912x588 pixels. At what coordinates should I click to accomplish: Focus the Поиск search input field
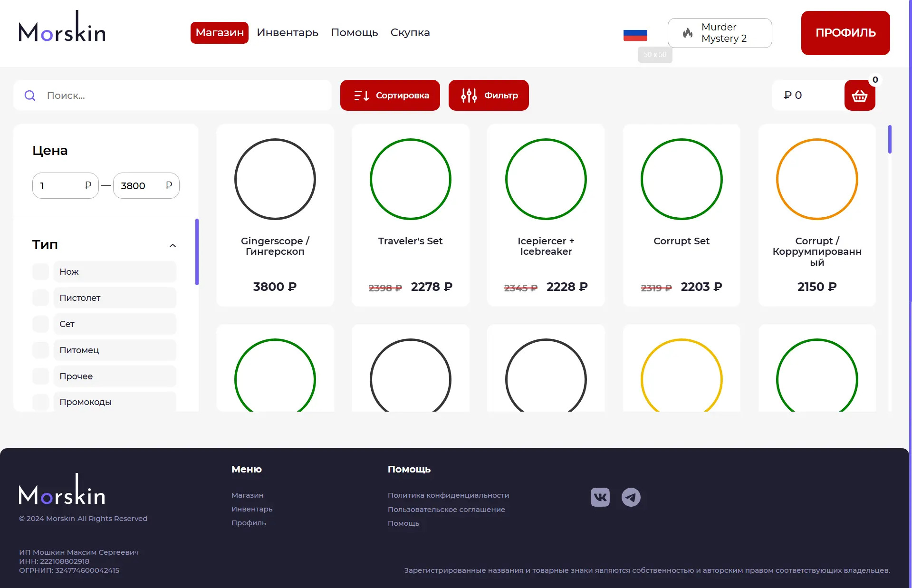coord(172,96)
